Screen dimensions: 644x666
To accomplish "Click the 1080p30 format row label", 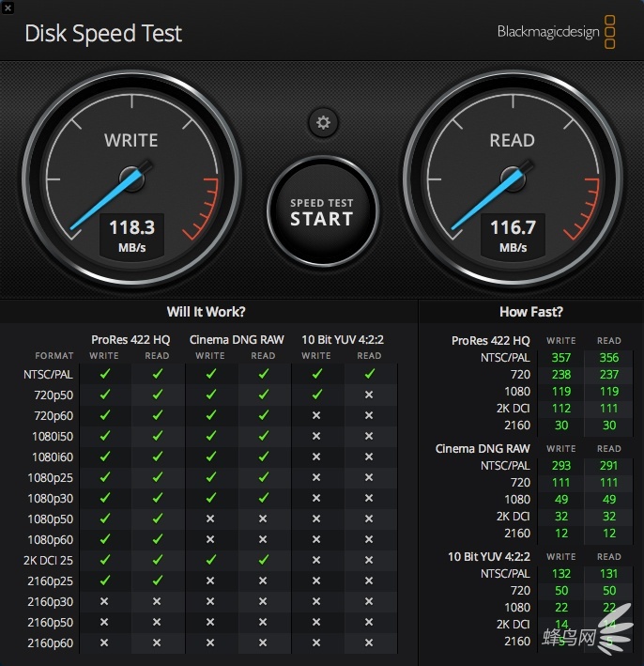I will [x=51, y=499].
